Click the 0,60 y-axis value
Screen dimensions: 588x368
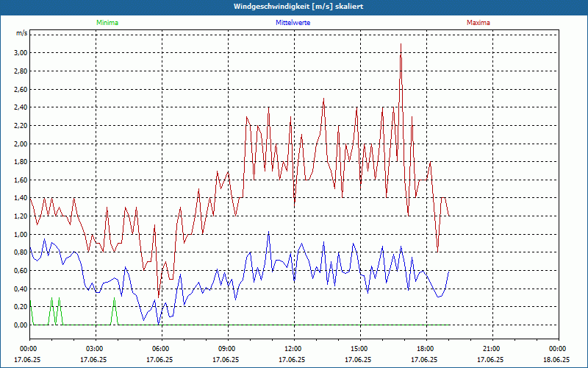click(x=21, y=271)
